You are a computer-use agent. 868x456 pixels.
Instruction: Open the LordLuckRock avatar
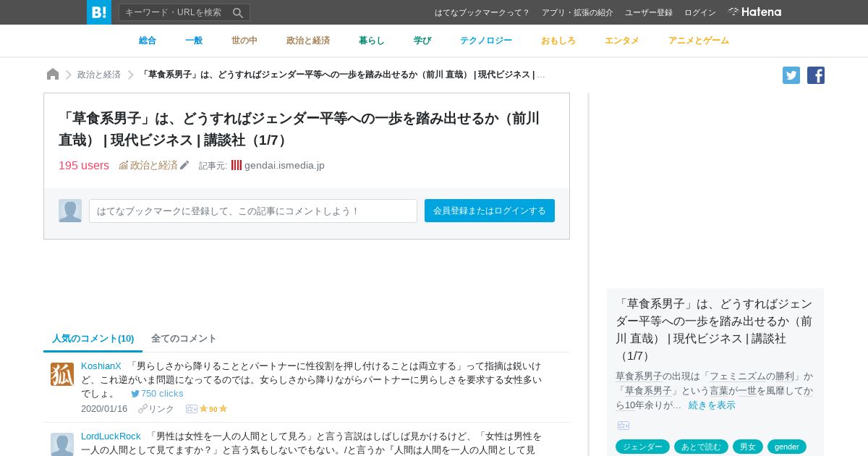[62, 444]
